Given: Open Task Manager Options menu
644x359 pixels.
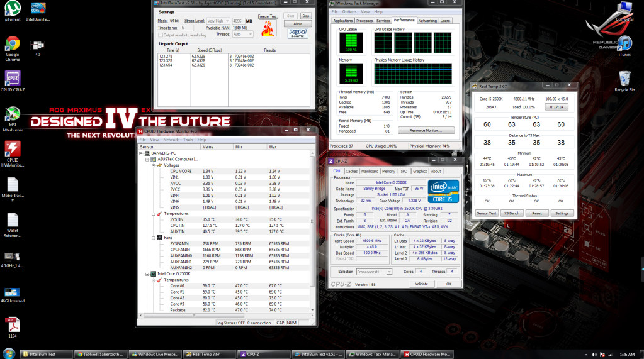Looking at the screenshot, I should 349,12.
